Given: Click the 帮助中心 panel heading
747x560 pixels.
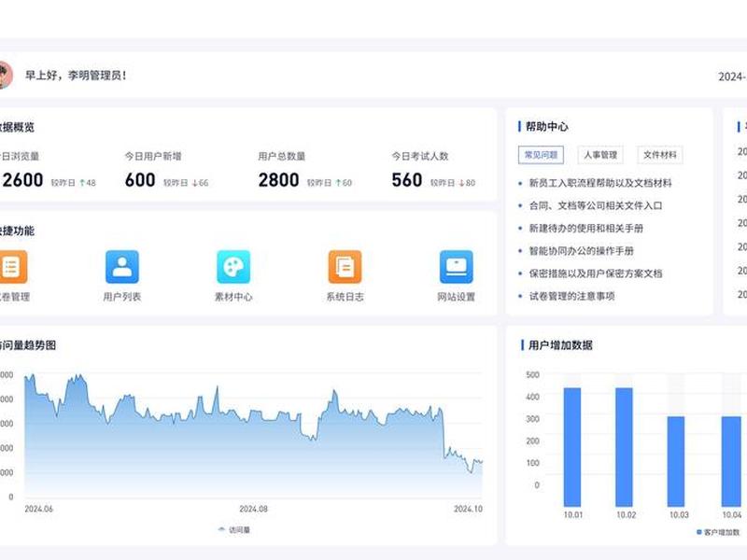Looking at the screenshot, I should click(x=547, y=127).
